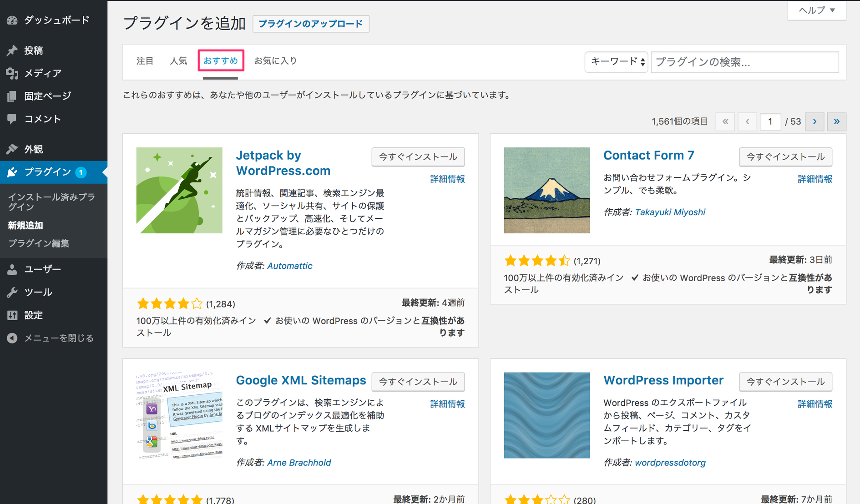Click the Jetpack plugin thumbnail
Image resolution: width=860 pixels, height=504 pixels.
(x=179, y=190)
